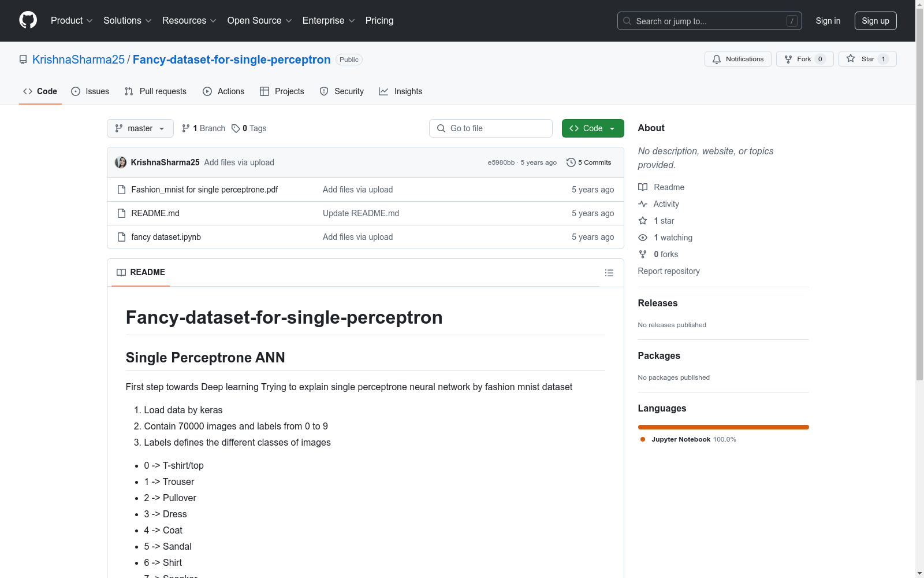The height and width of the screenshot is (578, 924).
Task: Click the fork icon beside 0 forks
Action: (x=643, y=254)
